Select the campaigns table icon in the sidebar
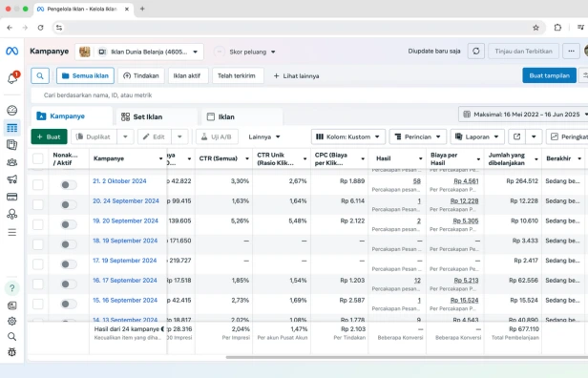 [12, 128]
